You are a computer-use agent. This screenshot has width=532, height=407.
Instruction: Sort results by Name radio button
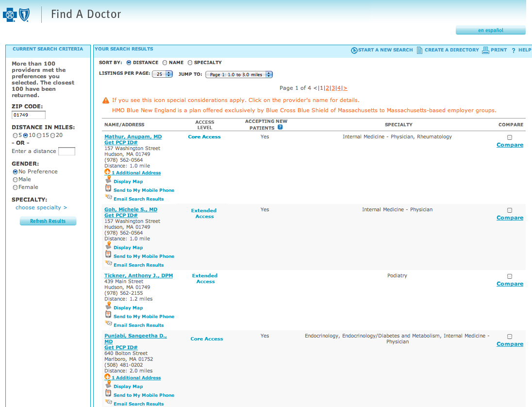coord(165,63)
